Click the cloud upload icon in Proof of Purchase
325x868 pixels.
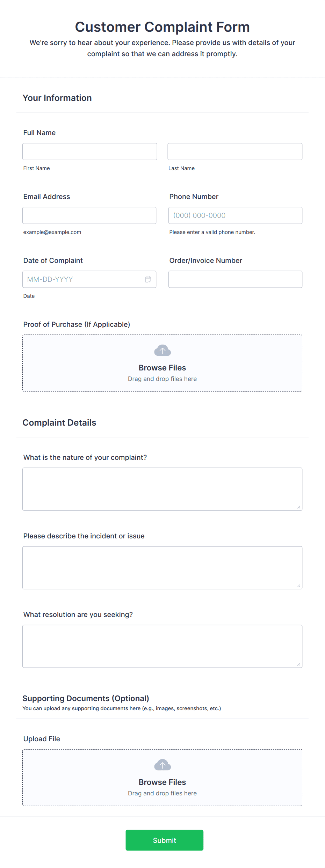tap(162, 350)
